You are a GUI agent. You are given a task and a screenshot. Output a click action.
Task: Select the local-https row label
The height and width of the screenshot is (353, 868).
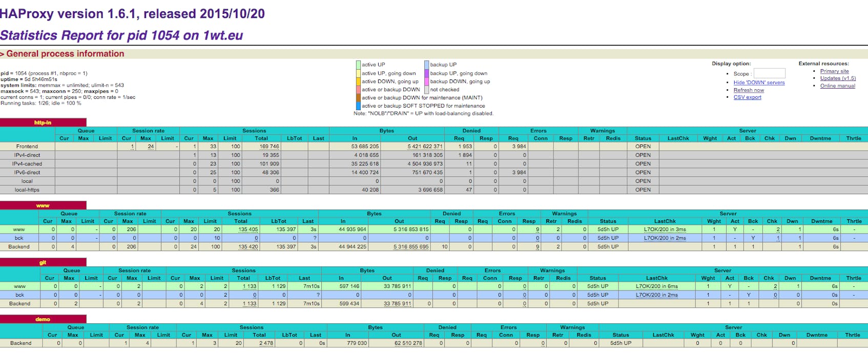[x=27, y=190]
